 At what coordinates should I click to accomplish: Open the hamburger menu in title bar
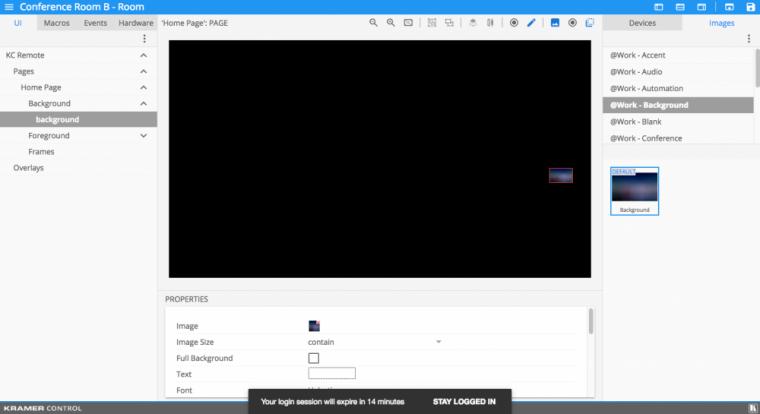pos(9,7)
